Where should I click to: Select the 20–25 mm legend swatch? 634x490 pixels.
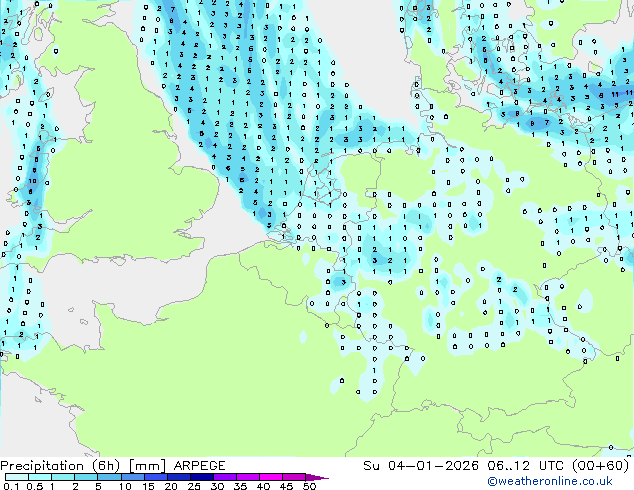tap(178, 477)
